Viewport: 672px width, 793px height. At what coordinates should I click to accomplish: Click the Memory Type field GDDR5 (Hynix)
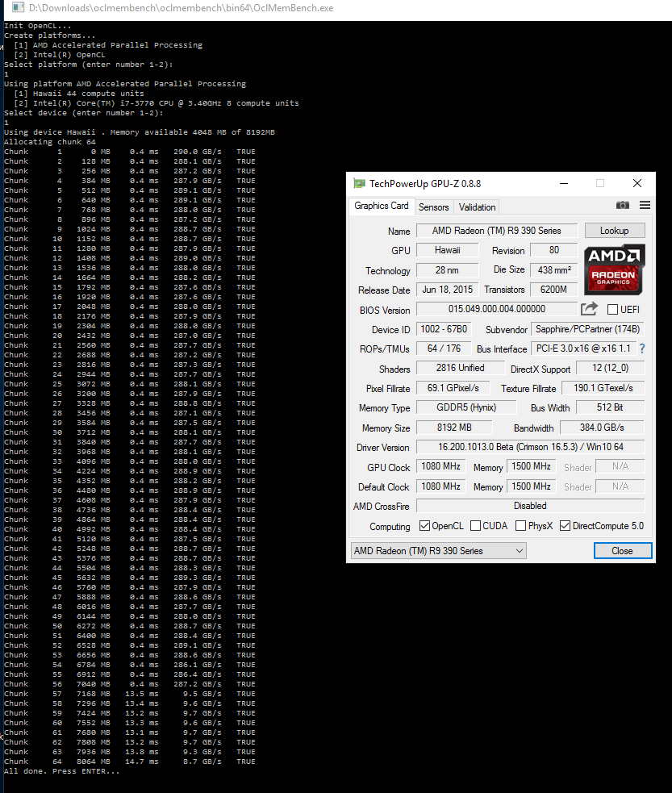coord(466,407)
